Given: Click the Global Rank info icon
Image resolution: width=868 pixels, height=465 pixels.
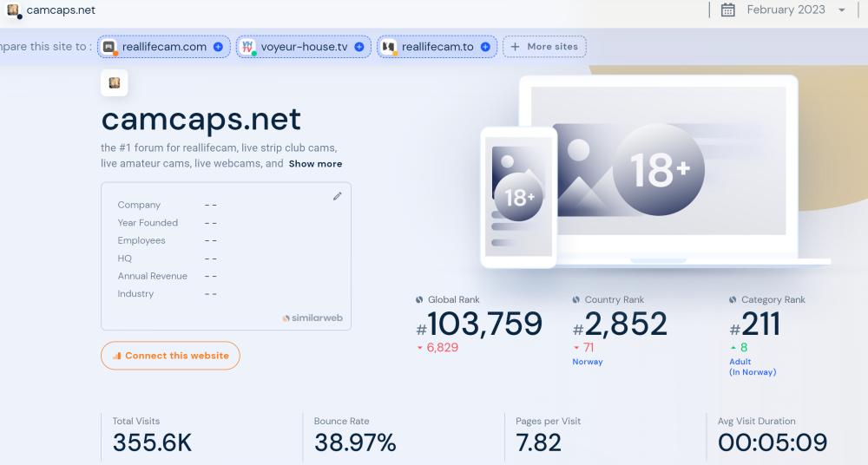Looking at the screenshot, I should click(419, 300).
